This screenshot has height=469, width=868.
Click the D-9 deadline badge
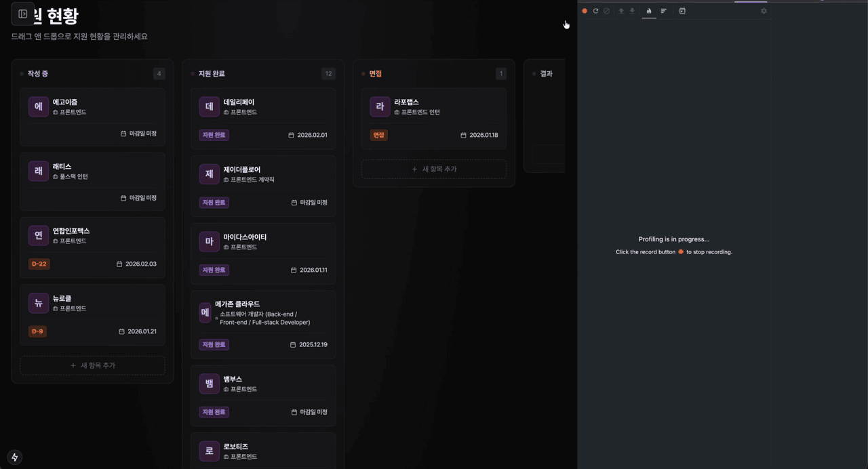(x=37, y=331)
